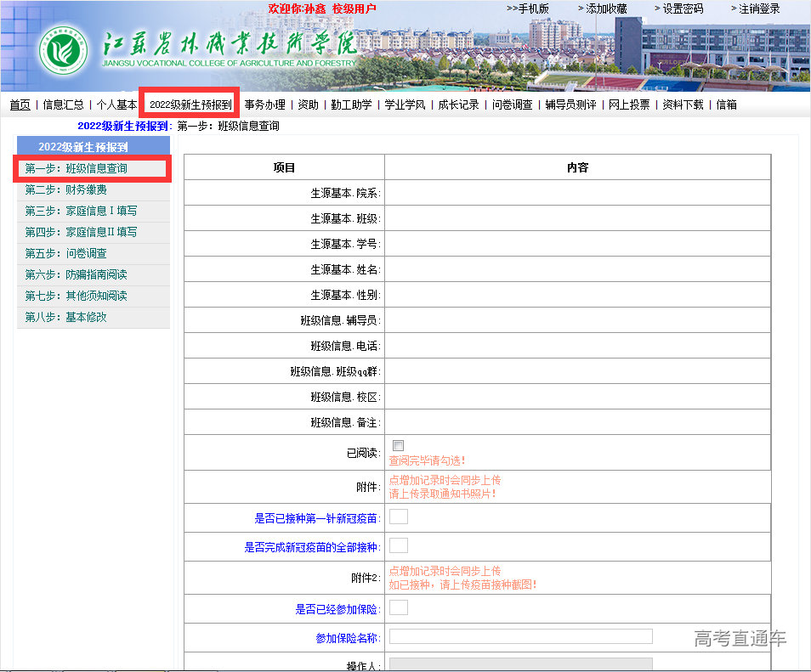
Task: Check the 已阅读 checkbox
Action: pyautogui.click(x=399, y=446)
